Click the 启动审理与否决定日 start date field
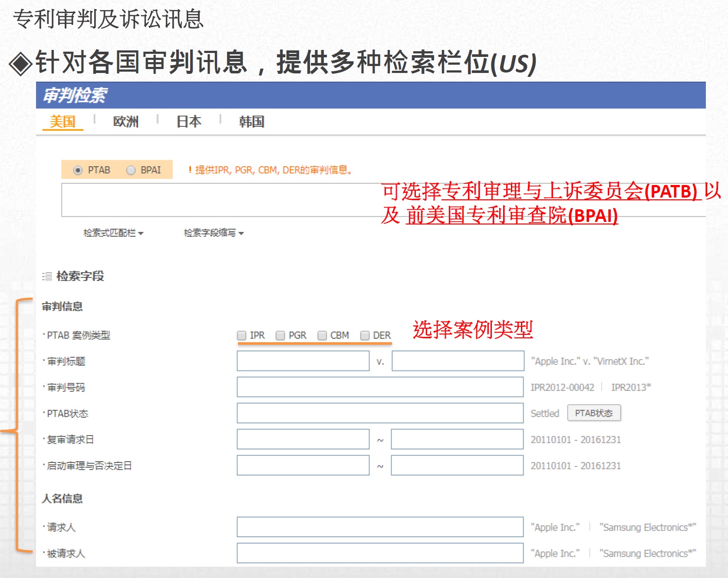The height and width of the screenshot is (578, 728). pos(303,465)
